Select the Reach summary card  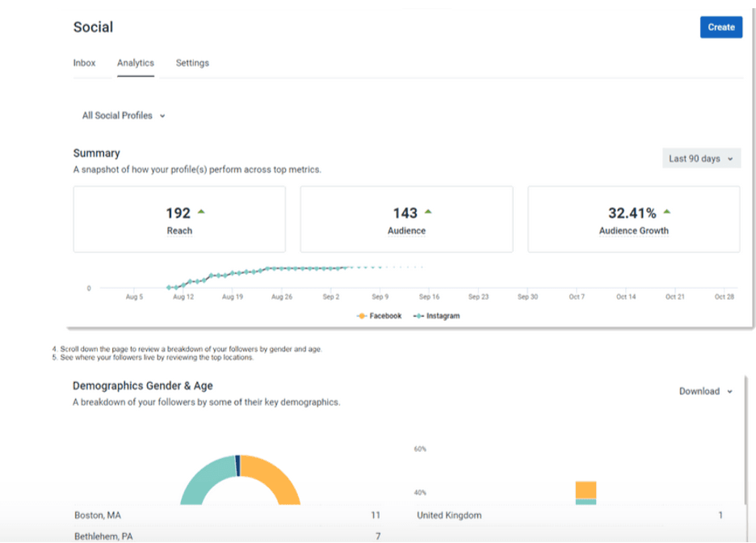pyautogui.click(x=179, y=219)
